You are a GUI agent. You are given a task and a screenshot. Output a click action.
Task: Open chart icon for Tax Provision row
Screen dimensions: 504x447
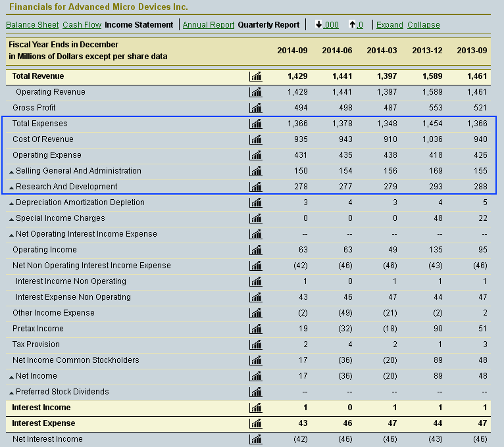[x=256, y=344]
